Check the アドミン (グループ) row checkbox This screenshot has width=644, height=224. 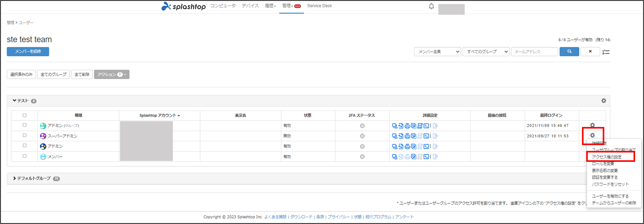(x=25, y=125)
